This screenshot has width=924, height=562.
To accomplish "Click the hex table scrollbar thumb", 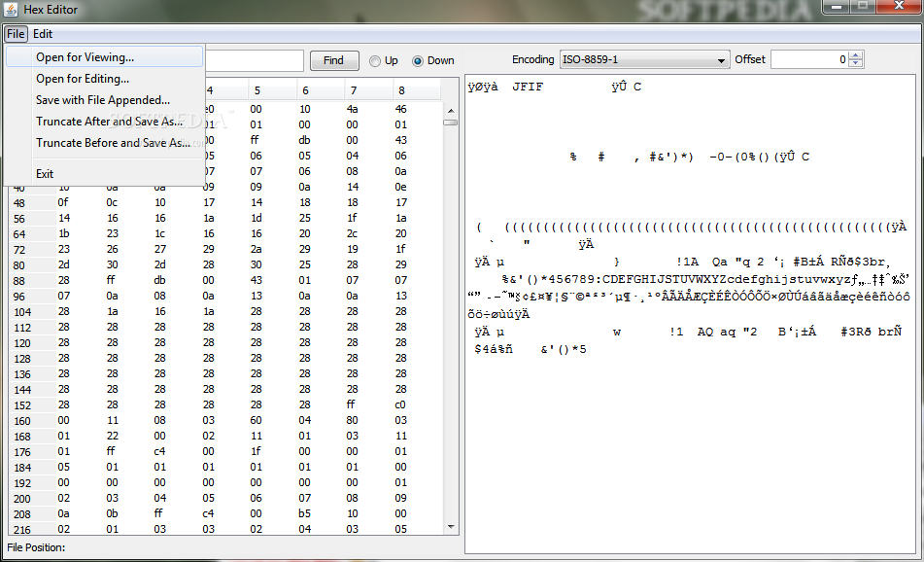I will (451, 123).
